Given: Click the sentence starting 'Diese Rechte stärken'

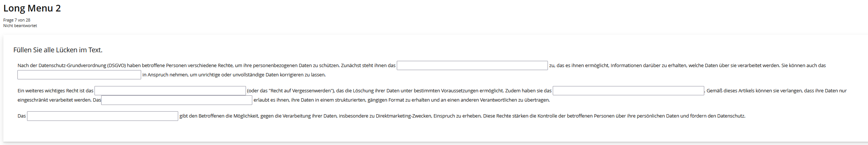Looking at the screenshot, I should pos(614,116).
